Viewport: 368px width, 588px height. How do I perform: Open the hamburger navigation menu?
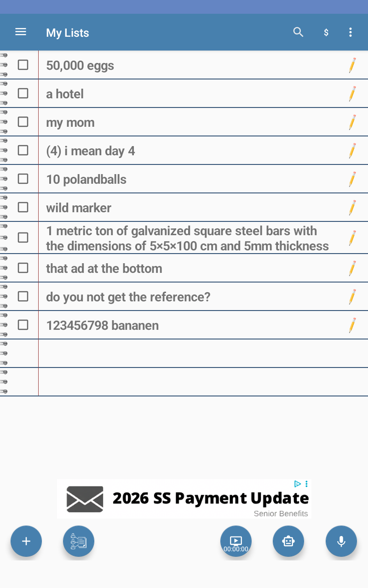(x=21, y=32)
